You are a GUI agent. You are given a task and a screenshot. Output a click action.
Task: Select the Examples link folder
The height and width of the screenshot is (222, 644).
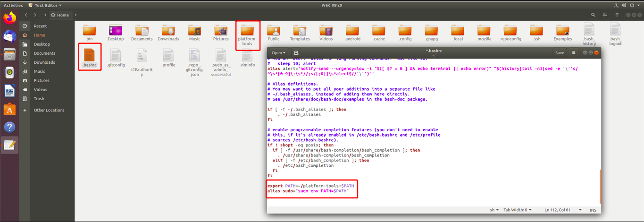[563, 33]
